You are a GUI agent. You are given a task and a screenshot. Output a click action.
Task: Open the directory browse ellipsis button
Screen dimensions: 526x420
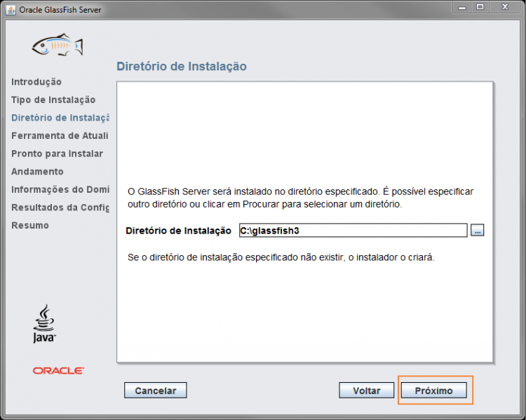tap(477, 230)
